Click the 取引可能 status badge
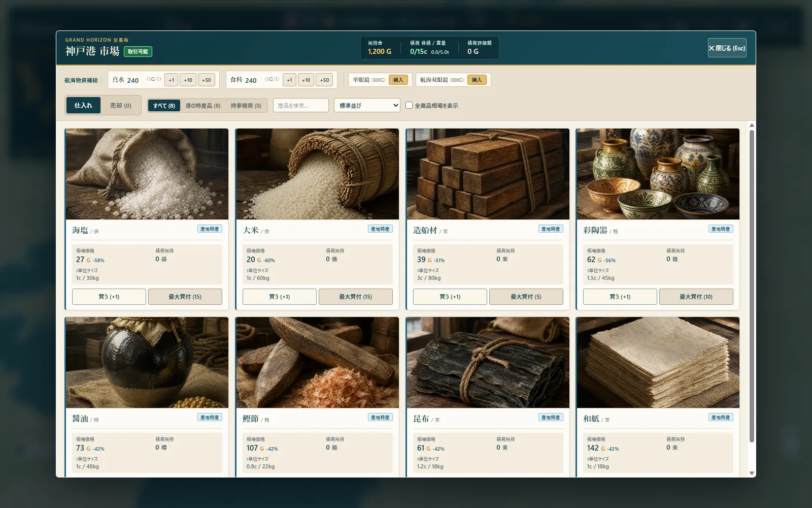This screenshot has height=508, width=812. [x=138, y=51]
